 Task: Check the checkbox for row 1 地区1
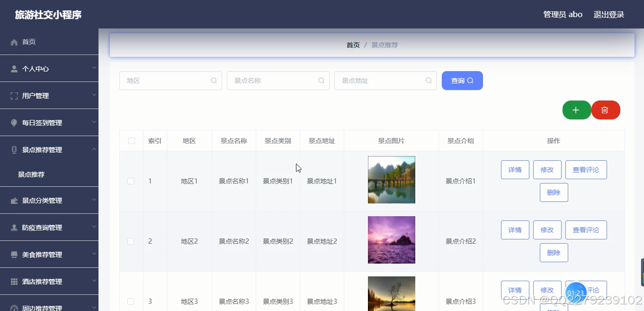[x=131, y=181]
